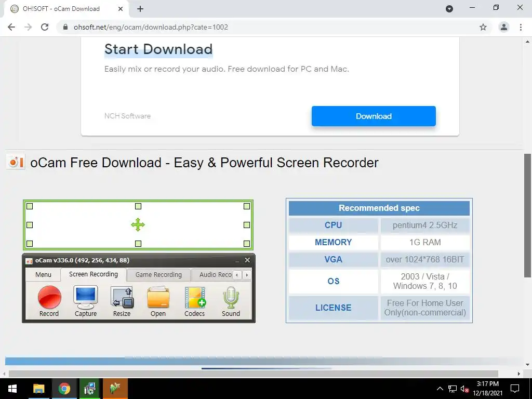Click the 'OS' row label
The width and height of the screenshot is (532, 399).
[x=333, y=281]
